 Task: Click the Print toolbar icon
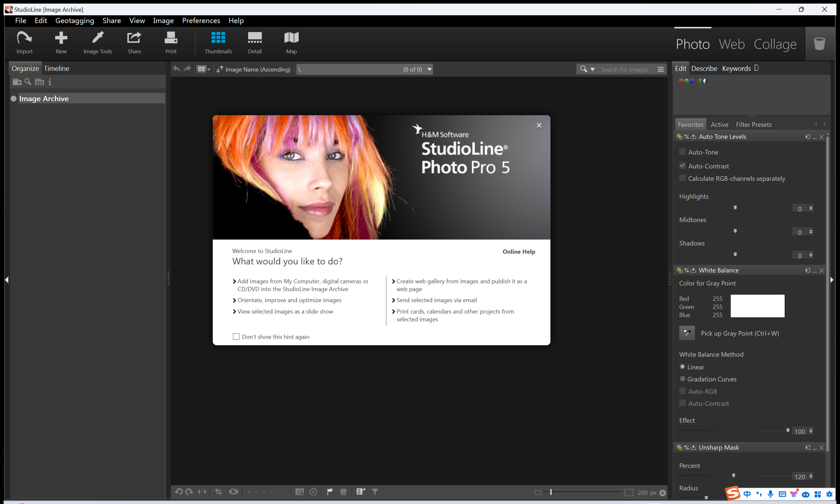[170, 42]
